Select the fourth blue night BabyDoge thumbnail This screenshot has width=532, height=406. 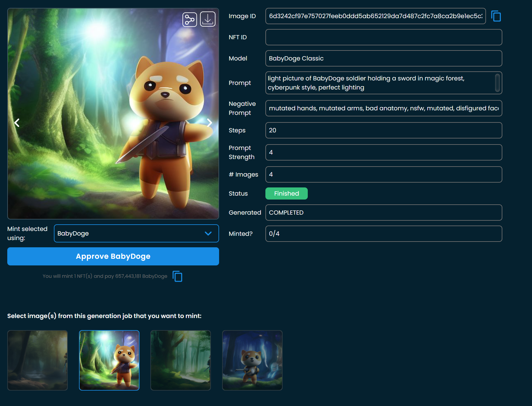252,360
